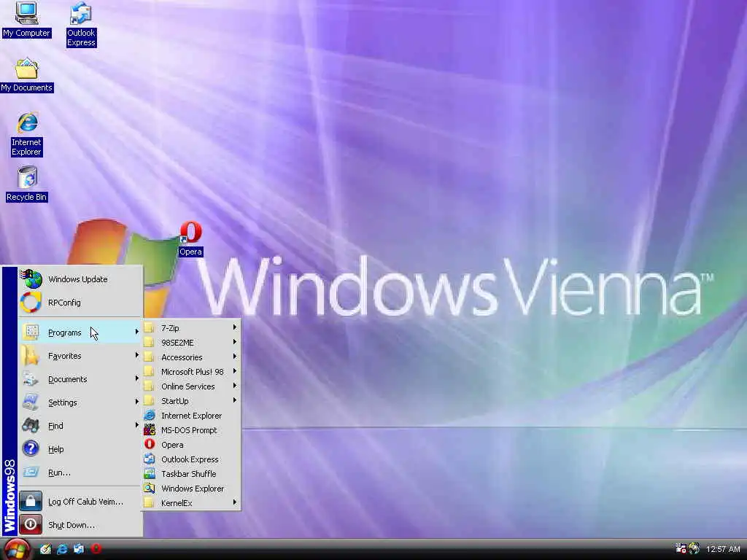Image resolution: width=747 pixels, height=560 pixels.
Task: Expand the Settings submenu in Start menu
Action: (80, 402)
